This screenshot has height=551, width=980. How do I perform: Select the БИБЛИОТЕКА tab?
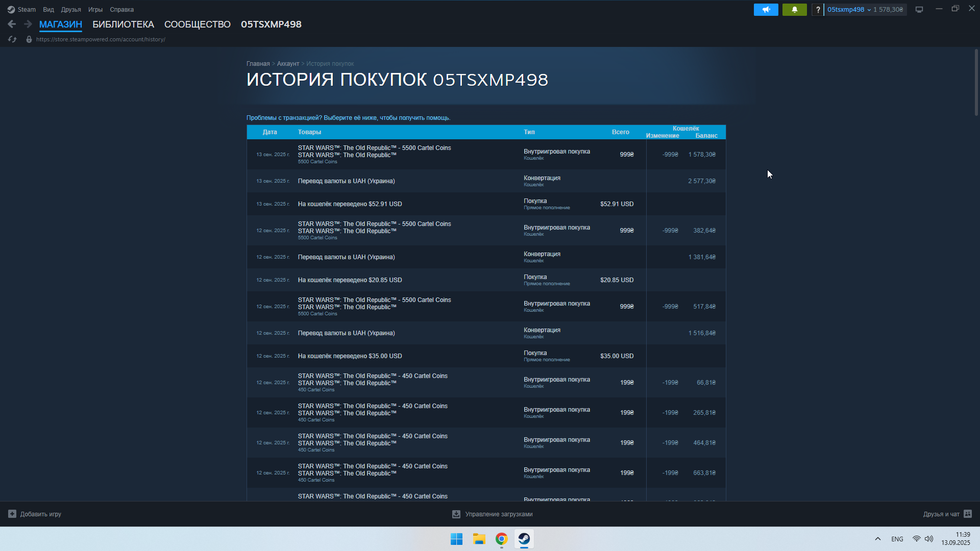123,24
